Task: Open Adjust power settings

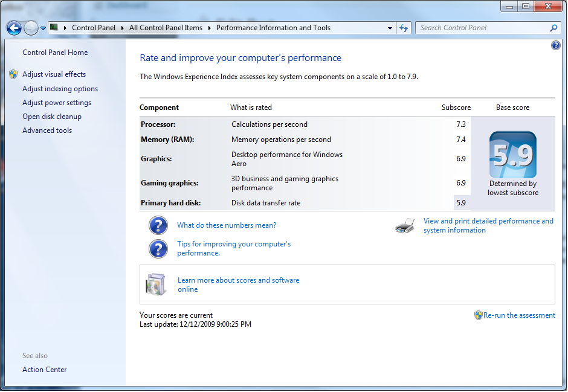Action: [x=57, y=103]
